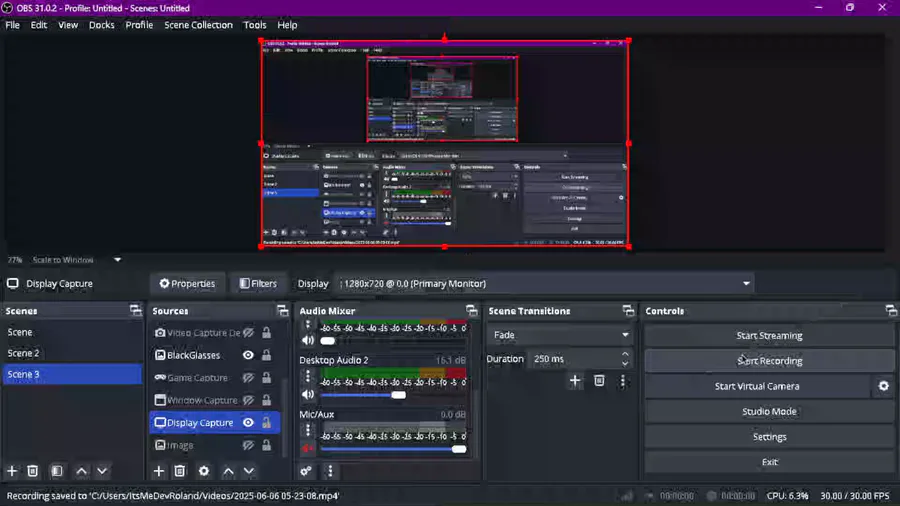The width and height of the screenshot is (900, 506).
Task: Click Start Recording button
Action: [769, 361]
